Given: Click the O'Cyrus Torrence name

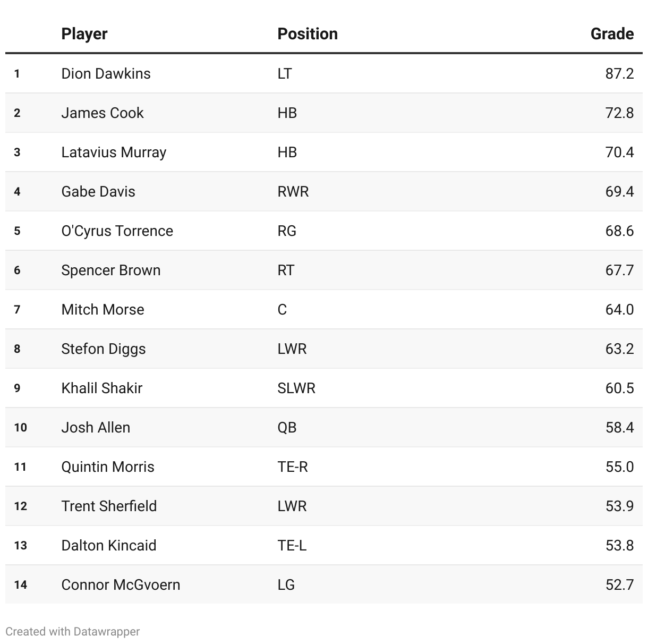Looking at the screenshot, I should coord(117,231).
